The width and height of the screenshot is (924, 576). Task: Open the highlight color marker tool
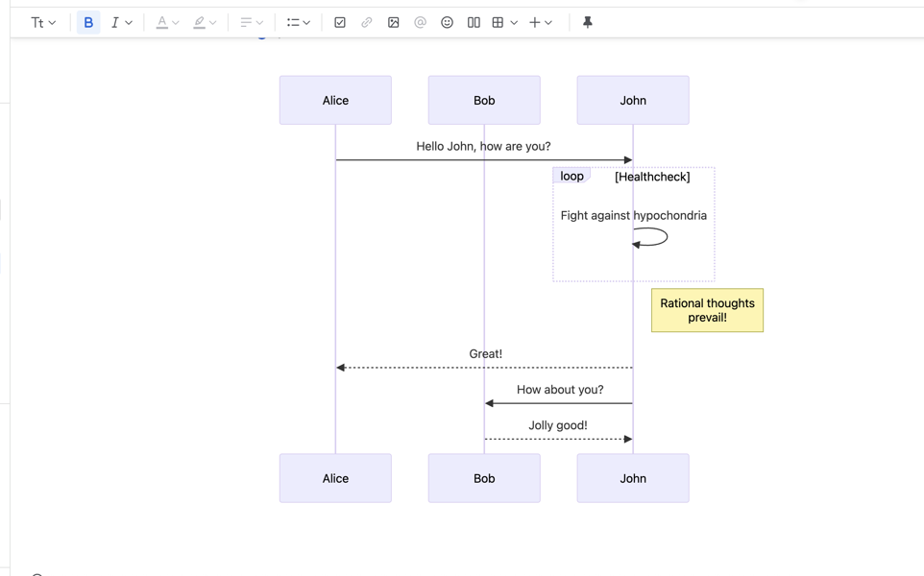pyautogui.click(x=199, y=22)
